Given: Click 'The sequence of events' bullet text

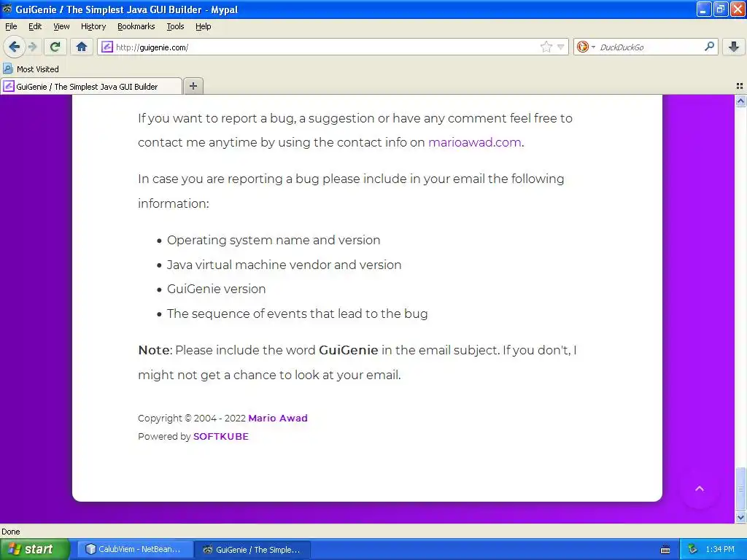Looking at the screenshot, I should tap(298, 314).
